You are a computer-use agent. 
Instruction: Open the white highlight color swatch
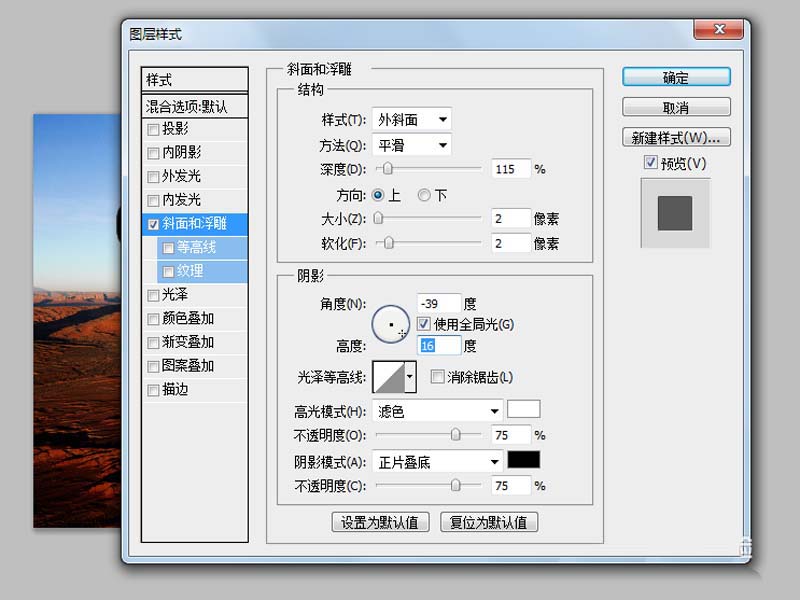click(523, 409)
